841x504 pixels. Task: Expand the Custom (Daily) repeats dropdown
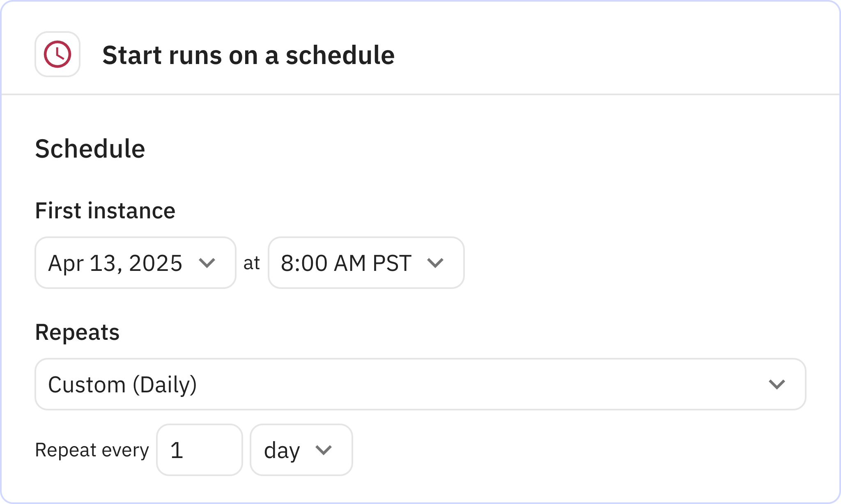(x=420, y=384)
